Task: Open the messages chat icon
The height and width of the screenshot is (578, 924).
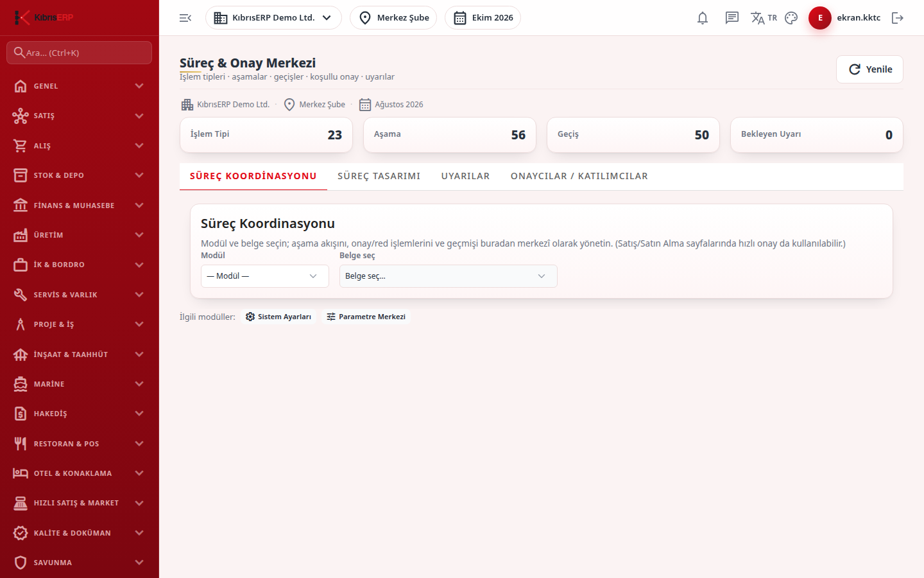Action: coord(732,18)
